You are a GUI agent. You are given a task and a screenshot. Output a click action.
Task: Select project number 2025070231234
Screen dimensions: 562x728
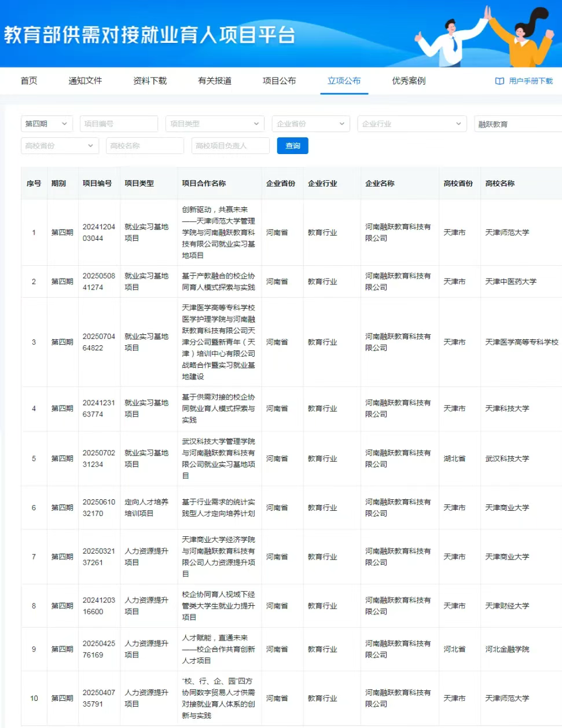[x=98, y=459]
